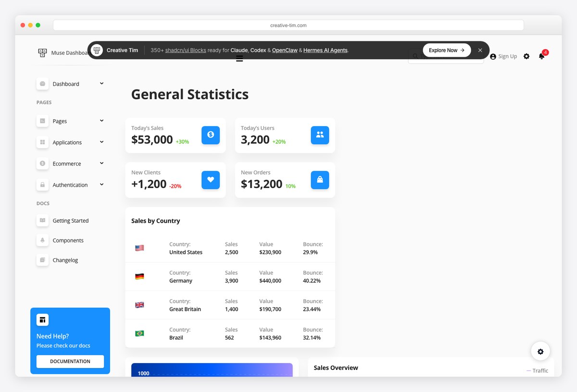Follow the shadcn/ui Blocks link
Image resolution: width=577 pixels, height=392 pixels.
coord(186,50)
